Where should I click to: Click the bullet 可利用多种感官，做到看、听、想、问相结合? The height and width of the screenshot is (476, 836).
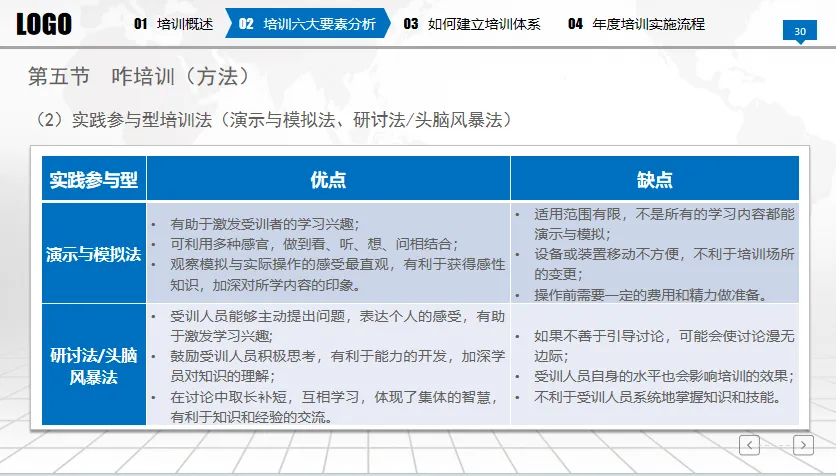coord(314,244)
